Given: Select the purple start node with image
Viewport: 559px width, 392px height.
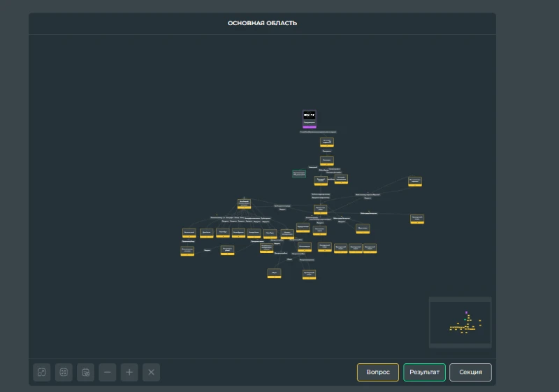Looking at the screenshot, I should coord(309,119).
